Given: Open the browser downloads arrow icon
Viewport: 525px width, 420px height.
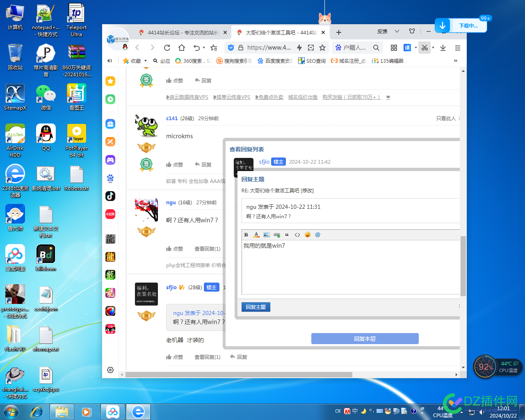Looking at the screenshot, I should click(x=443, y=48).
